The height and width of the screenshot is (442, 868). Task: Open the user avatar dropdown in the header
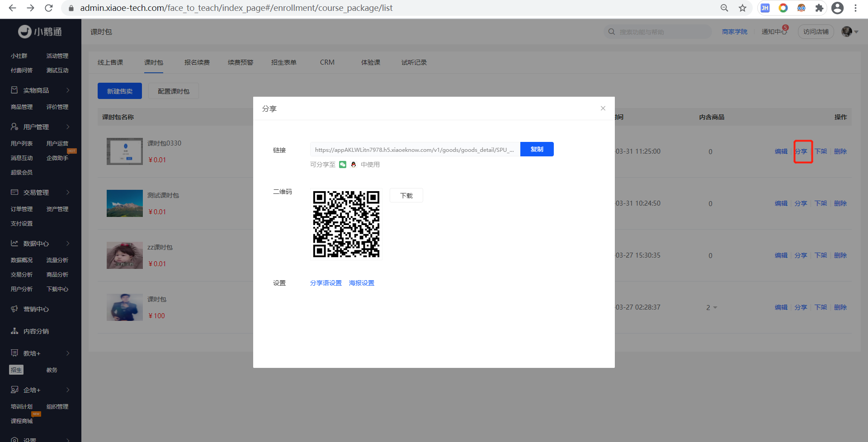pyautogui.click(x=849, y=32)
